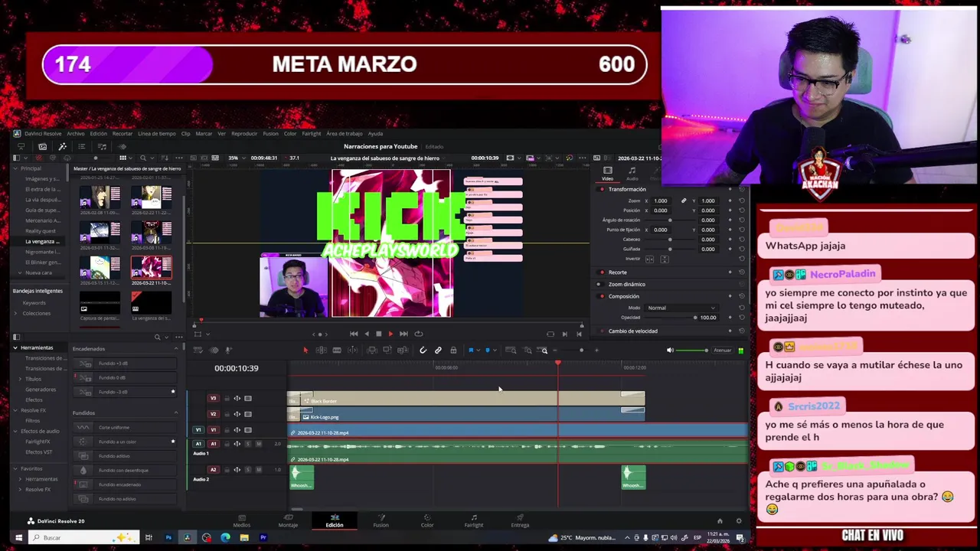Open the Medios media page
The height and width of the screenshot is (551, 980).
[241, 520]
